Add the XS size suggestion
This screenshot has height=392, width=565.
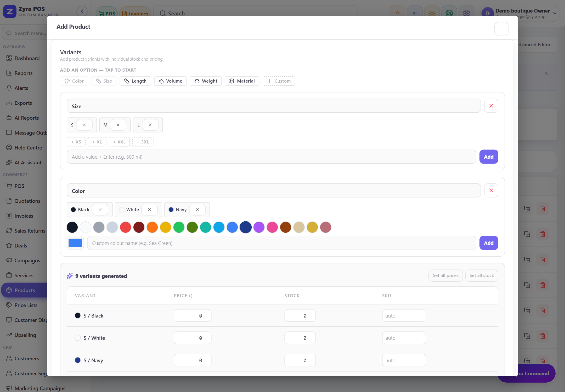pos(76,142)
